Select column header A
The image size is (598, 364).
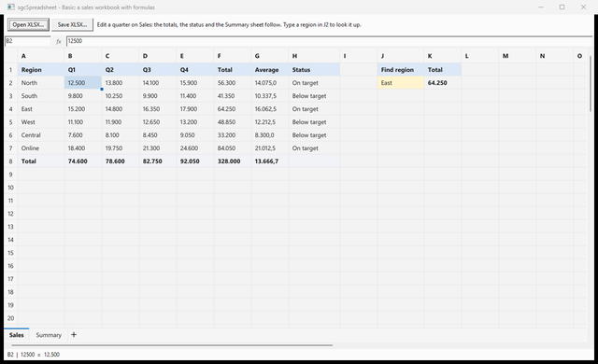[41, 56]
